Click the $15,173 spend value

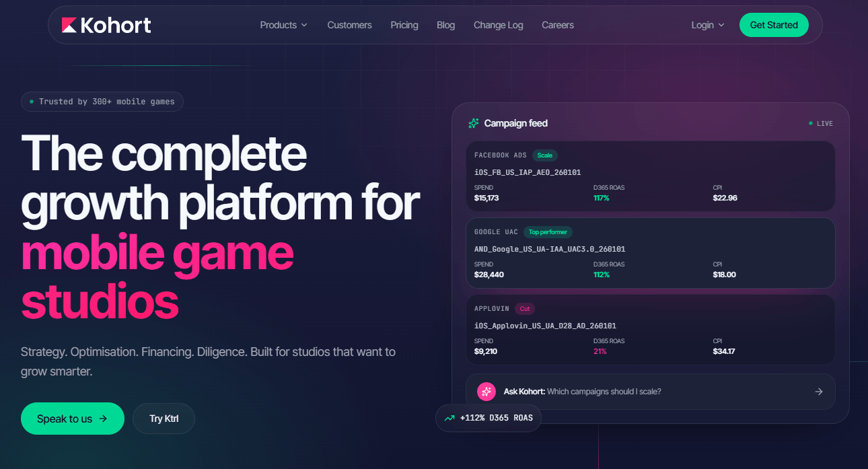coord(486,198)
